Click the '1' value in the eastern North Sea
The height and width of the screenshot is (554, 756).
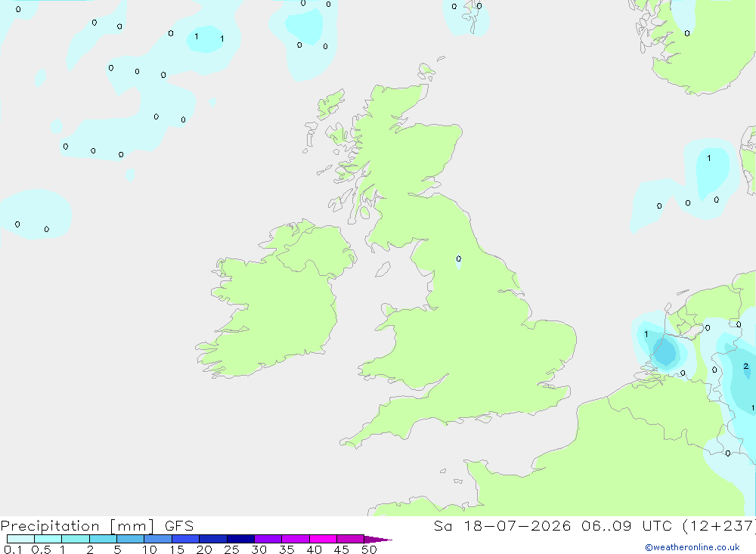pos(709,158)
